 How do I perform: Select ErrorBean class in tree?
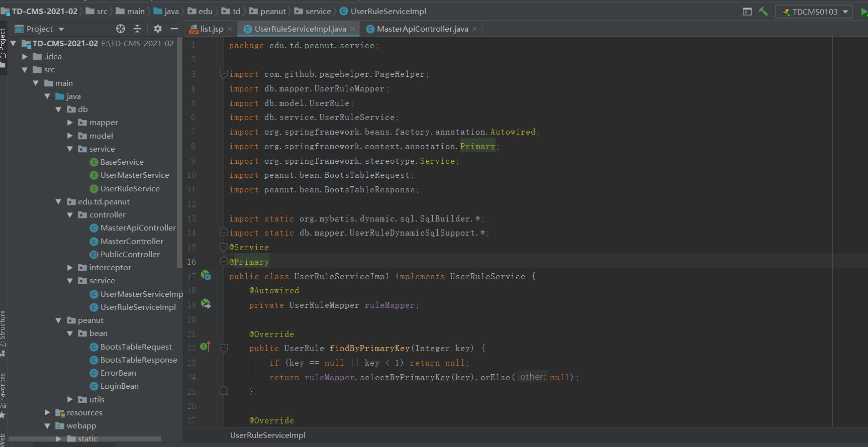(113, 373)
